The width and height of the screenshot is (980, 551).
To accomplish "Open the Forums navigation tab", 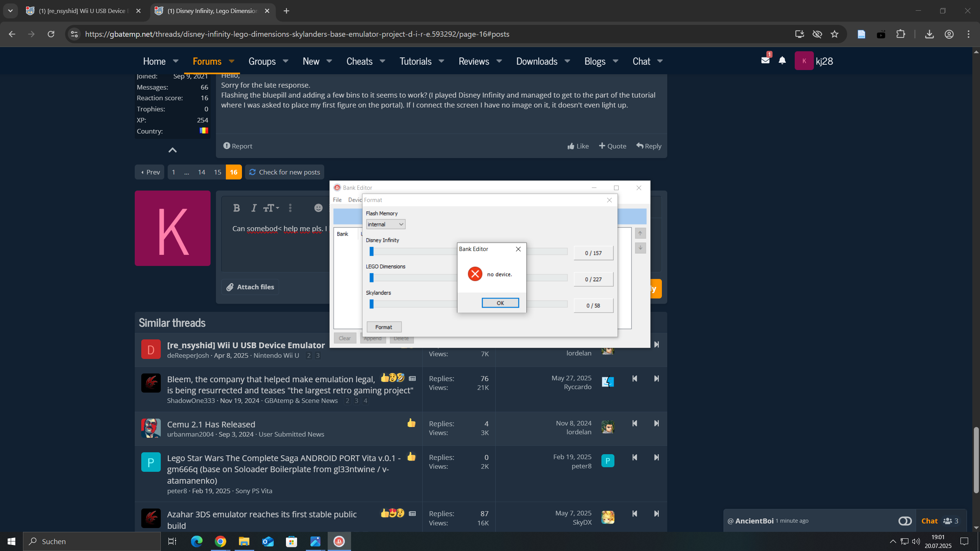I will [x=207, y=61].
